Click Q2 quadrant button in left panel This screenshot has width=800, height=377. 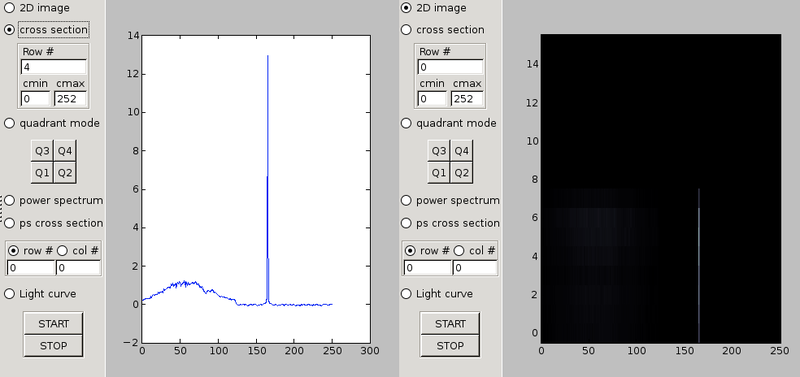(65, 172)
